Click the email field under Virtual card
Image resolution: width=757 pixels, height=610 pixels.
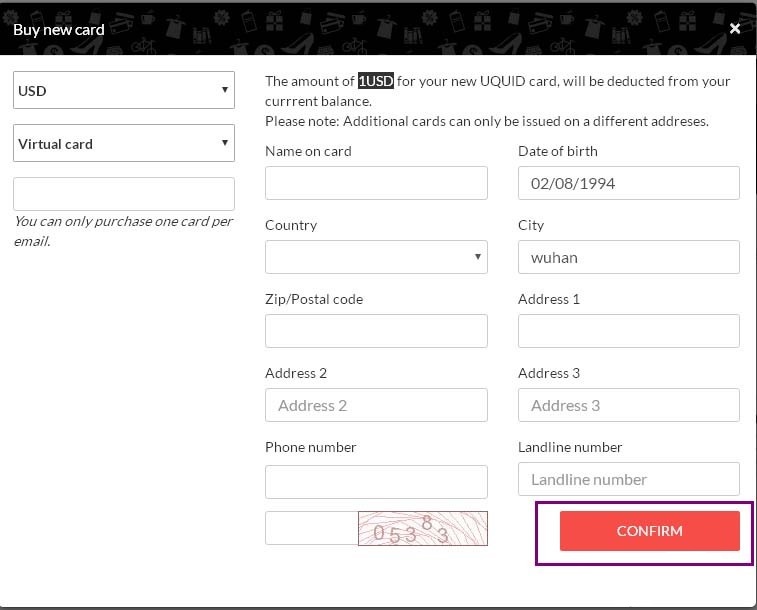[124, 194]
